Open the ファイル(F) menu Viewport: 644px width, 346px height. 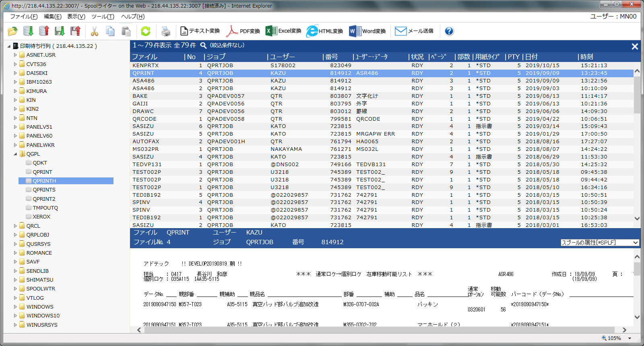tap(24, 16)
